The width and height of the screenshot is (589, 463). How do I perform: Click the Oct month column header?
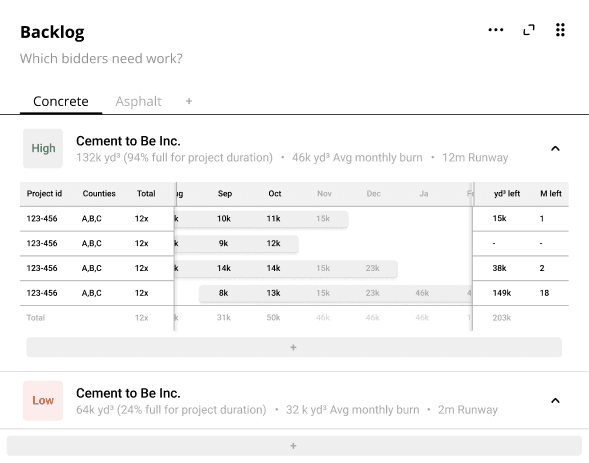pyautogui.click(x=275, y=194)
